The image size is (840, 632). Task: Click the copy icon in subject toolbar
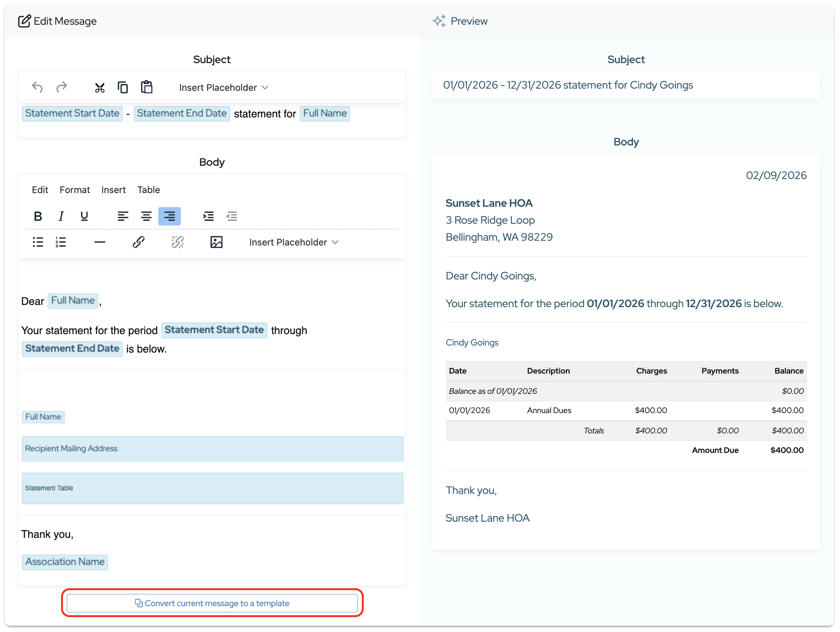pyautogui.click(x=123, y=87)
